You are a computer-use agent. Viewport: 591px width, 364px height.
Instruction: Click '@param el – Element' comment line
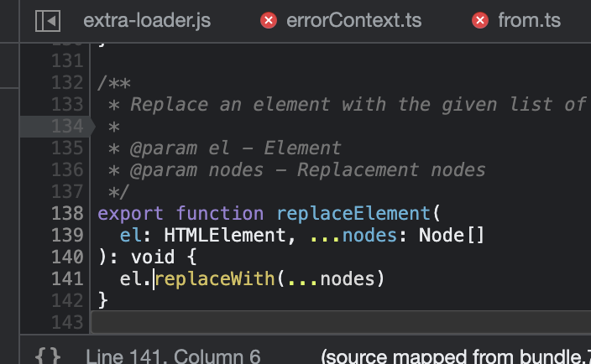pyautogui.click(x=236, y=148)
